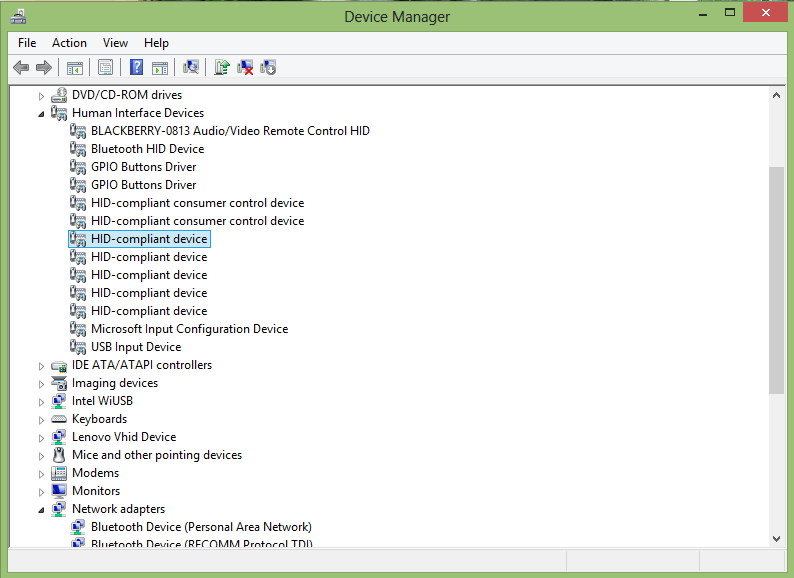Screen dimensions: 794x578
Task: Click the Scan for hardware changes icon
Action: click(x=191, y=67)
